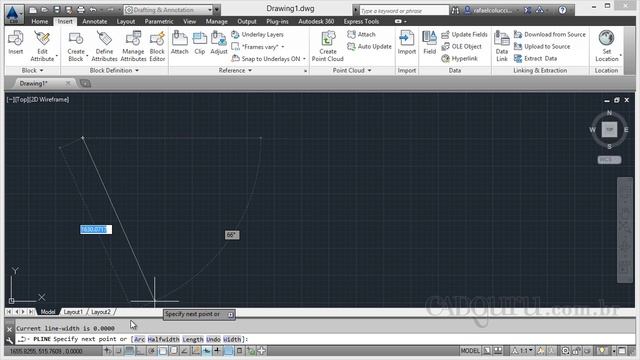
Task: Choose the Arc option in command line
Action: 139,339
